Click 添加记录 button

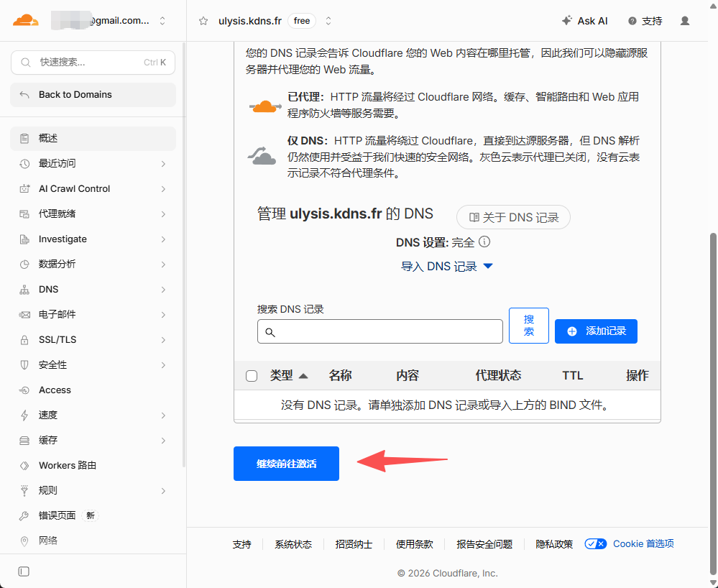coord(596,331)
